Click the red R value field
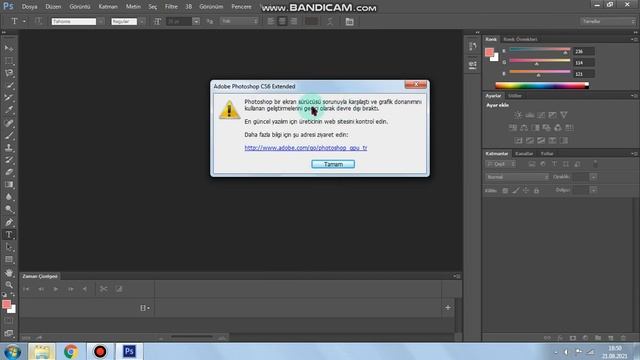Screen dimensions: 640x360 click(x=584, y=51)
